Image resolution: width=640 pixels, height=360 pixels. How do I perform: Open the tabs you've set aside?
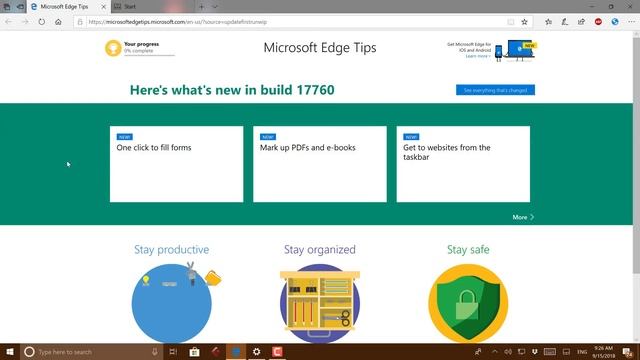[7, 7]
